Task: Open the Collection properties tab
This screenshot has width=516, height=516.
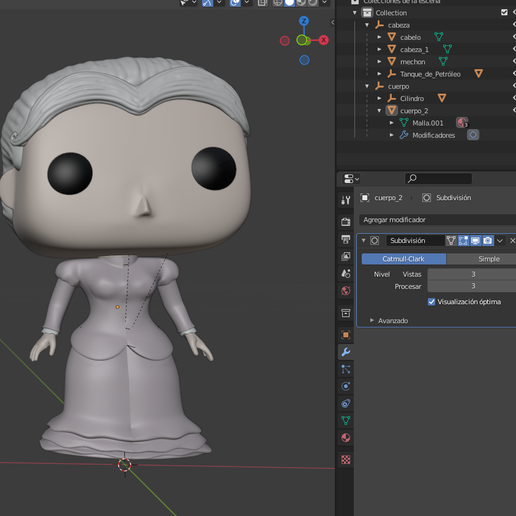Action: [x=346, y=313]
